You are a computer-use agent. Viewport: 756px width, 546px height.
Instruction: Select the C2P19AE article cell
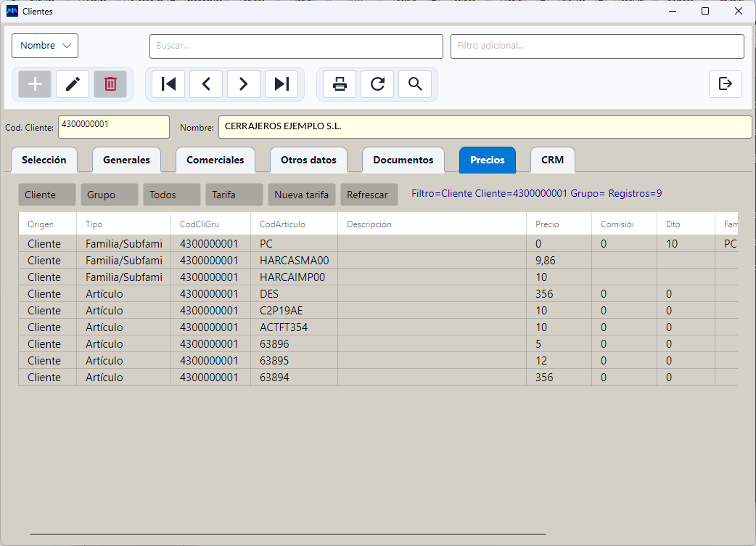pos(294,311)
